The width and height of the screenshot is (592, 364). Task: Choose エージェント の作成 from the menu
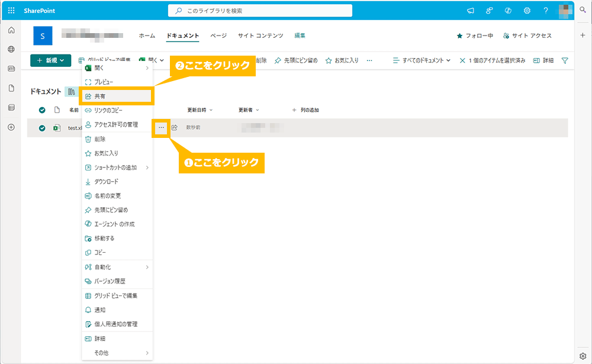(x=117, y=224)
